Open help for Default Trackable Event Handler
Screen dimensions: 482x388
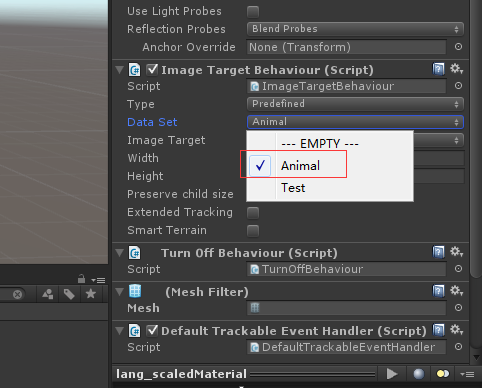tap(438, 330)
